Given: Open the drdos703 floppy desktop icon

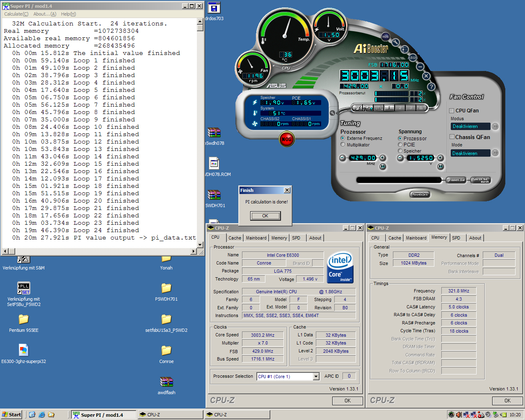Looking at the screenshot, I should pyautogui.click(x=214, y=8).
